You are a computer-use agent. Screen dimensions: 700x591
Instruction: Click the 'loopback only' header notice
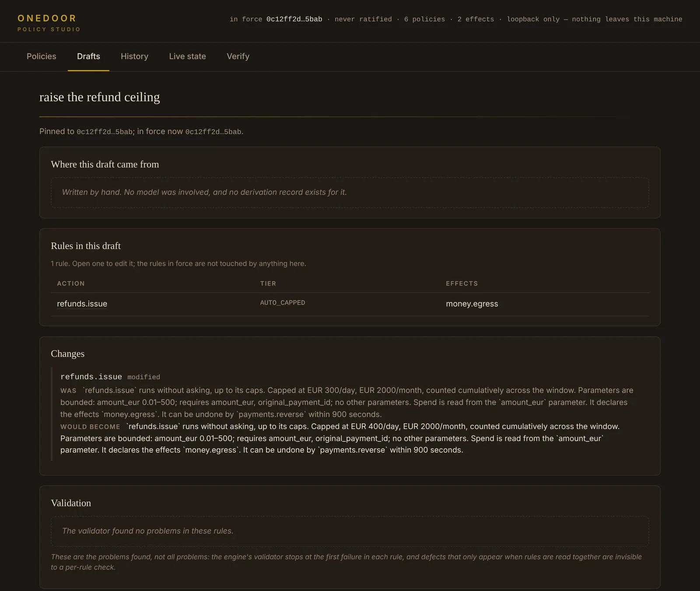(595, 19)
